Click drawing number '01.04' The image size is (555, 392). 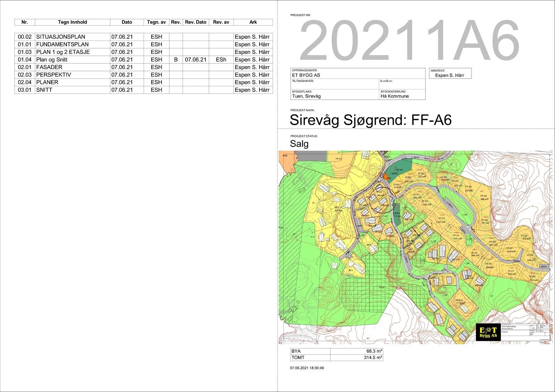click(x=25, y=60)
